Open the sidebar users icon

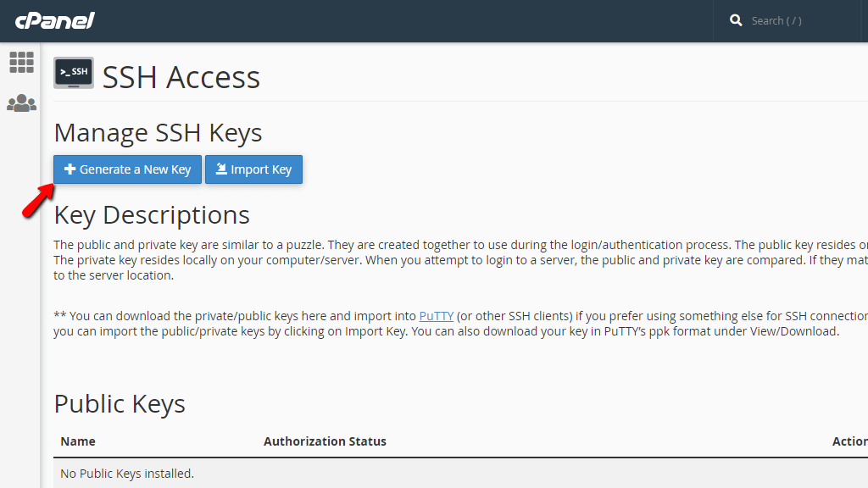[21, 103]
